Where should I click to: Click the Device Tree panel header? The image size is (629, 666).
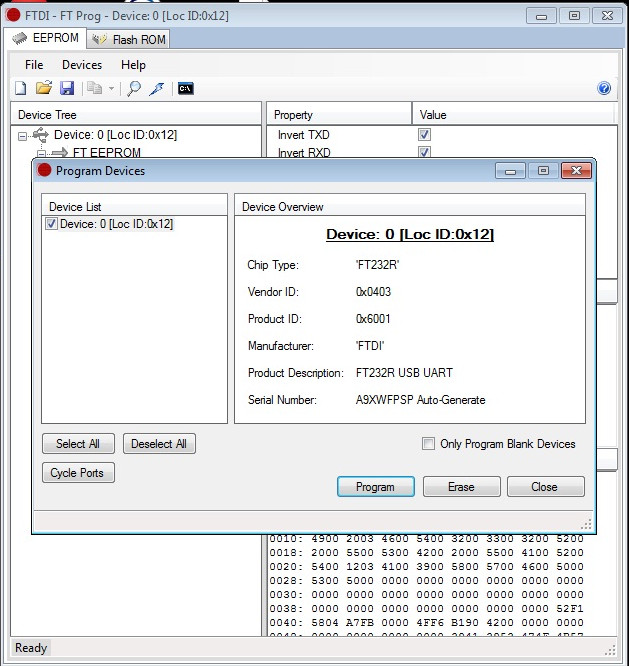pos(136,114)
